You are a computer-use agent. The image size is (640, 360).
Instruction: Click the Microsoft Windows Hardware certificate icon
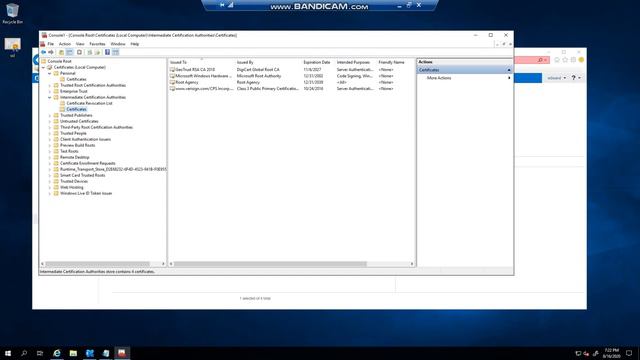point(172,76)
